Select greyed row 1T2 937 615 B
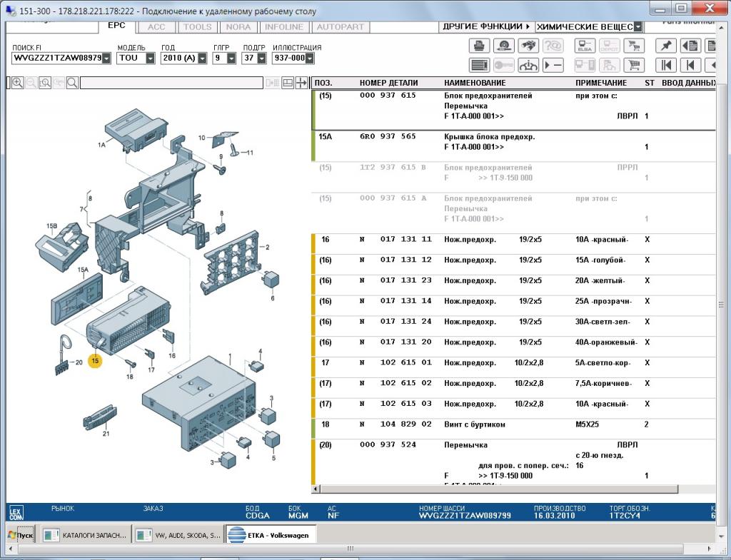The width and height of the screenshot is (731, 560). [514, 177]
